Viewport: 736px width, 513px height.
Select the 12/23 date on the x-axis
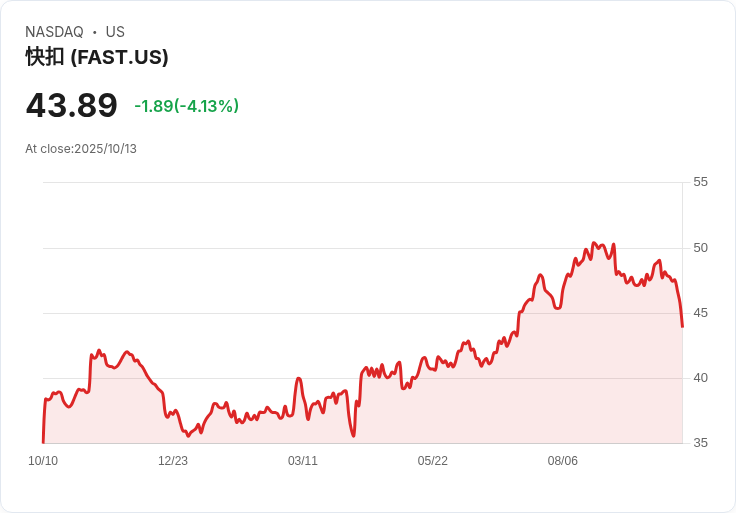pos(173,461)
